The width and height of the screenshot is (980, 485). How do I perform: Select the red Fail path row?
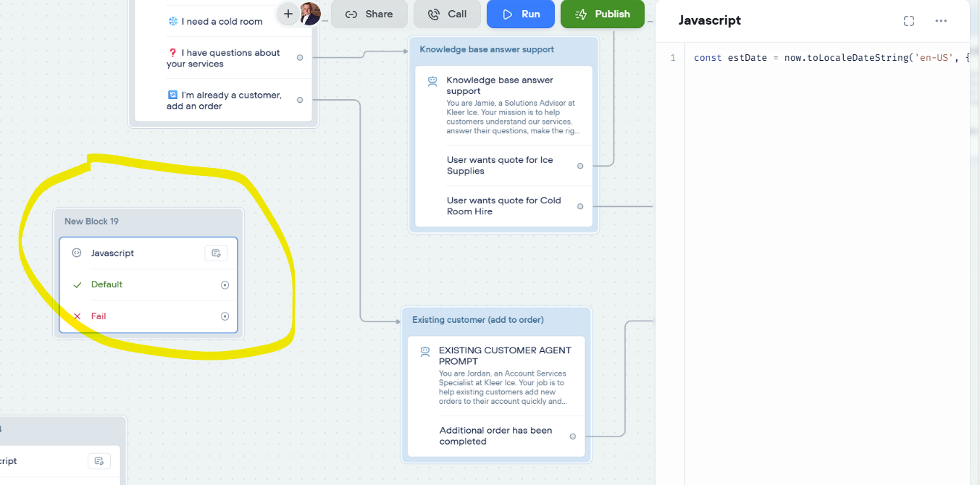click(148, 316)
